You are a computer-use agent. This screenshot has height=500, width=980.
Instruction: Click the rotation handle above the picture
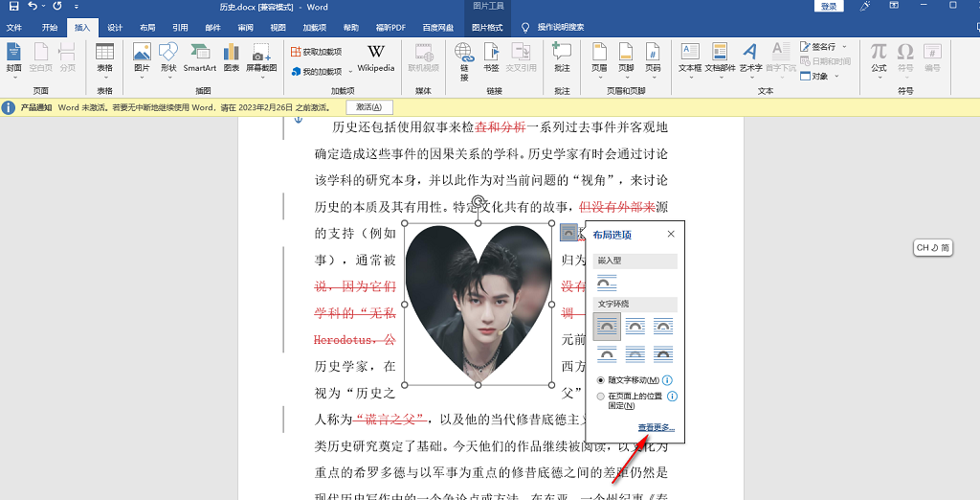[479, 201]
